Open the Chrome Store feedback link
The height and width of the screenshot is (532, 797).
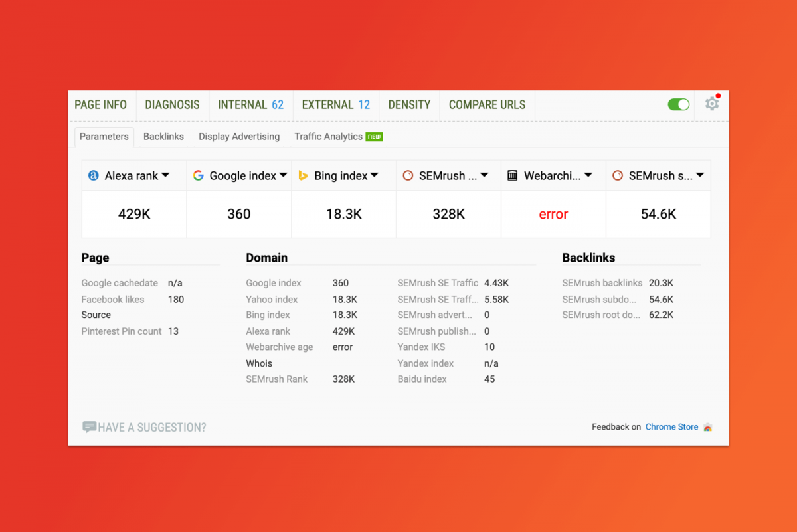click(671, 427)
